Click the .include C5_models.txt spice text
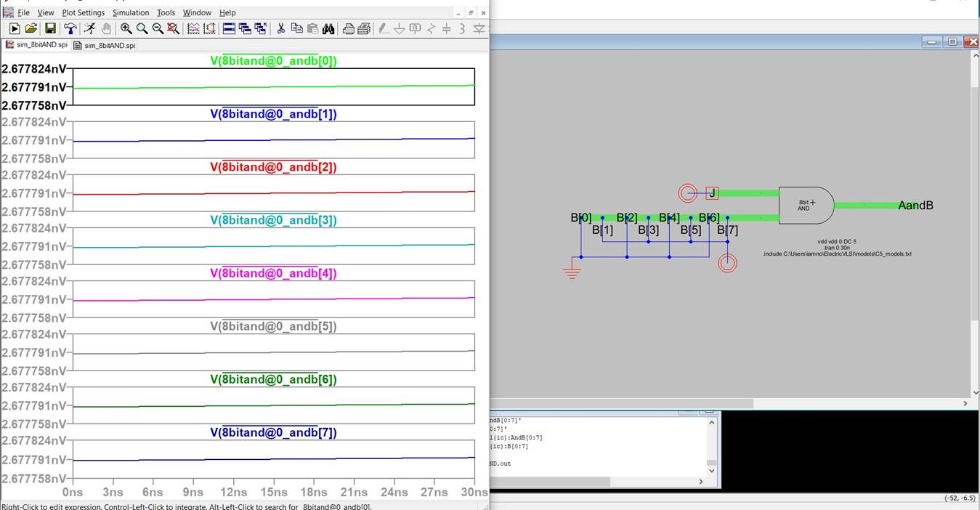 [837, 254]
